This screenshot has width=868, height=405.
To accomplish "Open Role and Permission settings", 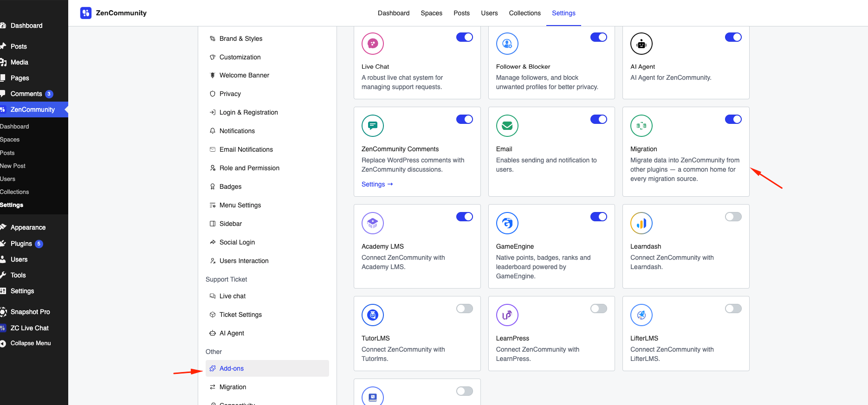I will click(x=267, y=168).
